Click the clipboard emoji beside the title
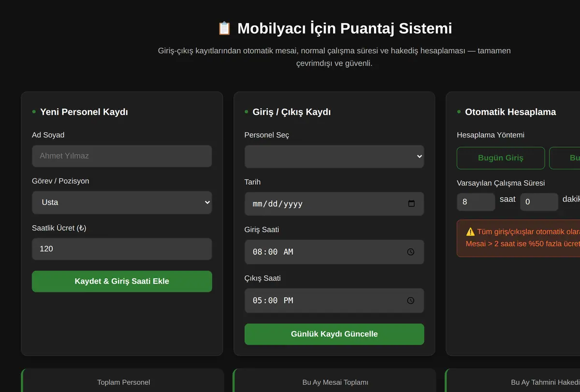The width and height of the screenshot is (580, 392). tap(224, 28)
